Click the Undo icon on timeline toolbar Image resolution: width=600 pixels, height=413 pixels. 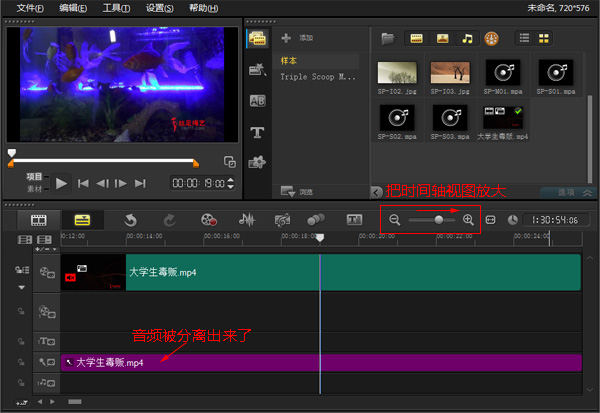[130, 219]
